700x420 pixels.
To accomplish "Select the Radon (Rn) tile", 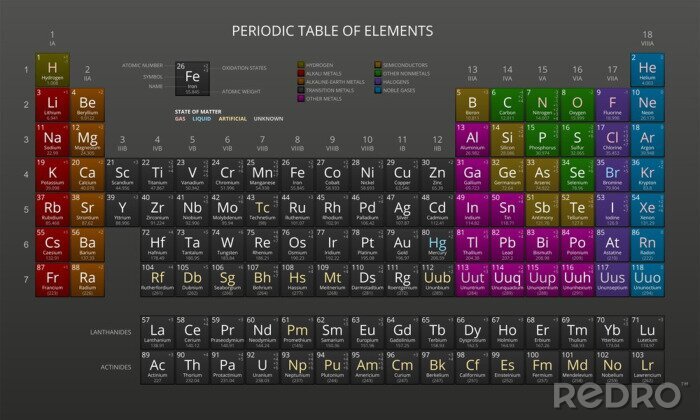I will 647,245.
